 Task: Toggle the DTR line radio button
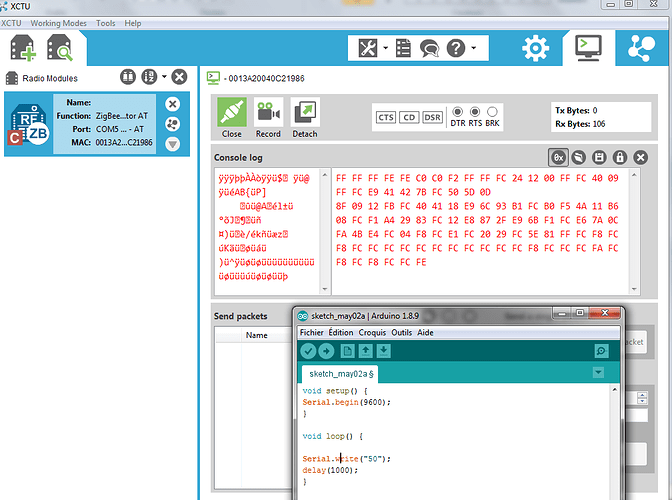pos(458,112)
